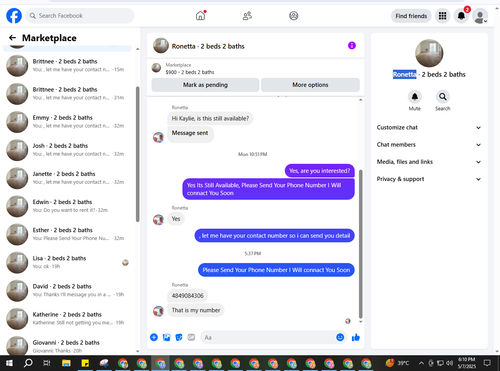Open Giovanni - 2 beds 2 baths chat

point(68,345)
